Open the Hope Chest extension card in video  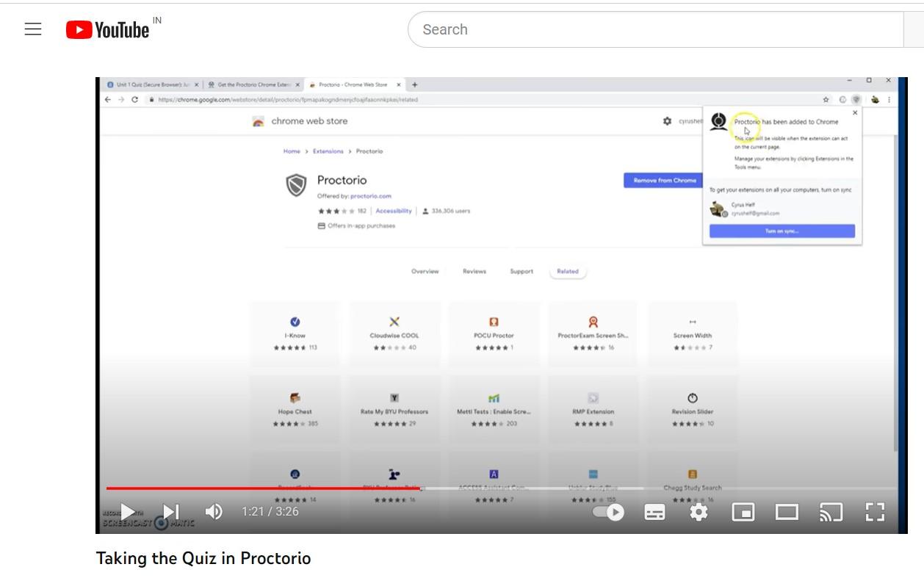[295, 410]
